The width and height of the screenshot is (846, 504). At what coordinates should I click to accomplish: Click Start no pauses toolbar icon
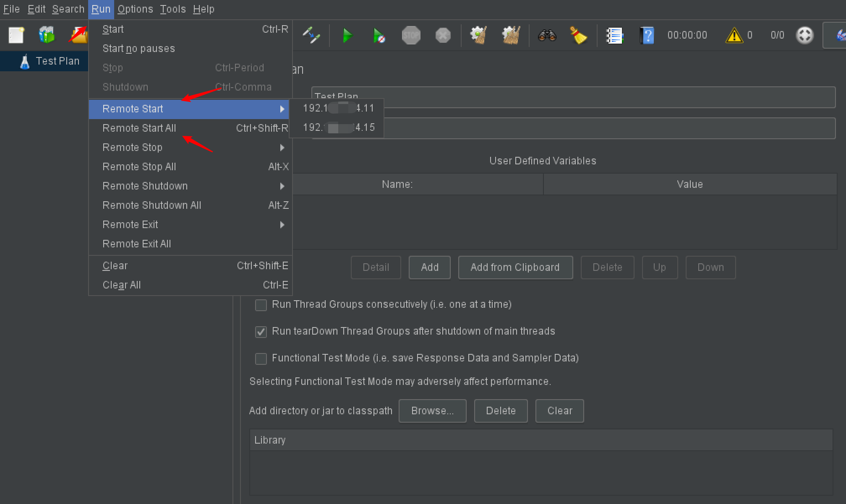tap(379, 36)
